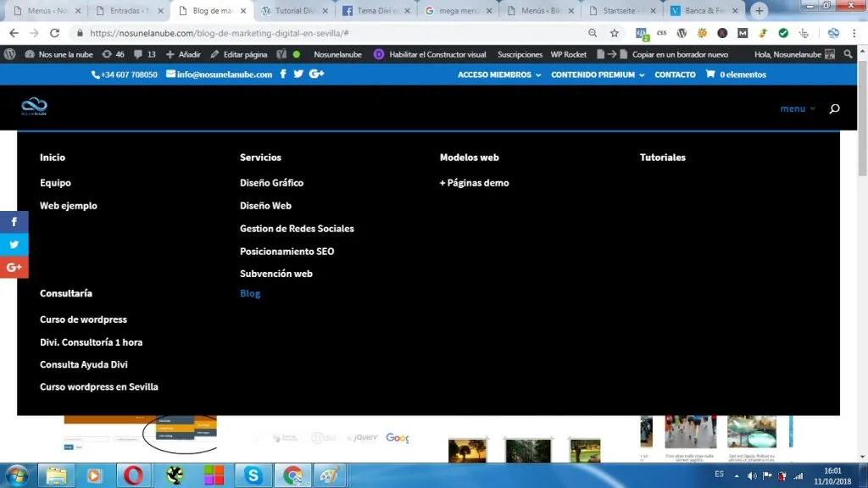Expand the menu chevron in the site header
The width and height of the screenshot is (868, 488).
(x=812, y=108)
